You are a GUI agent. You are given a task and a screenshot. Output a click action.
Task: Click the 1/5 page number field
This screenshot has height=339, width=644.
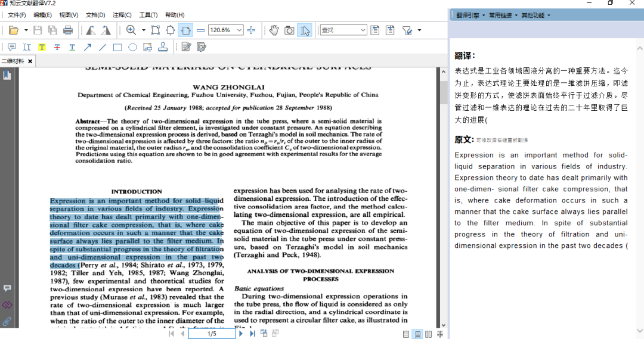tap(212, 334)
